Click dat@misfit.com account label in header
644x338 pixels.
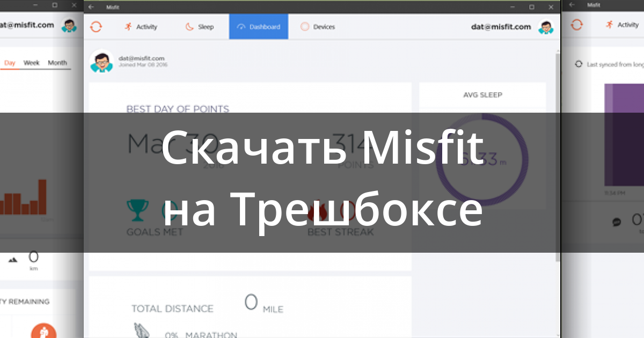pos(501,26)
